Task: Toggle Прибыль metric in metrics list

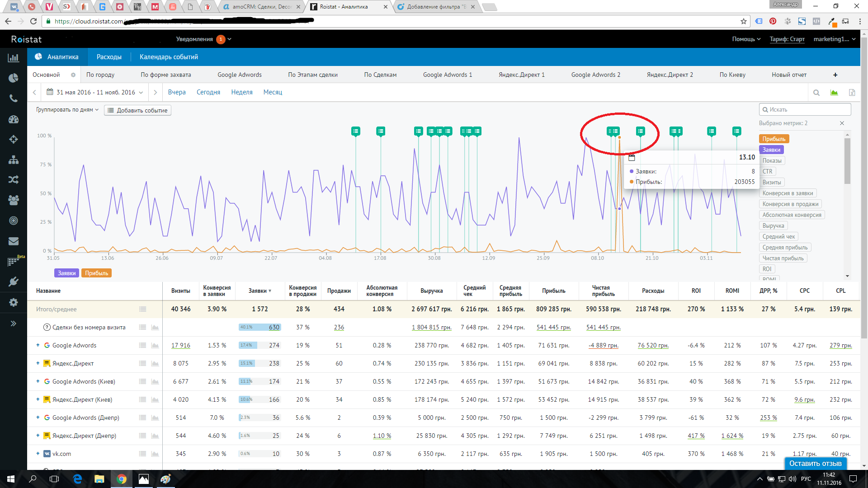Action: click(x=774, y=139)
